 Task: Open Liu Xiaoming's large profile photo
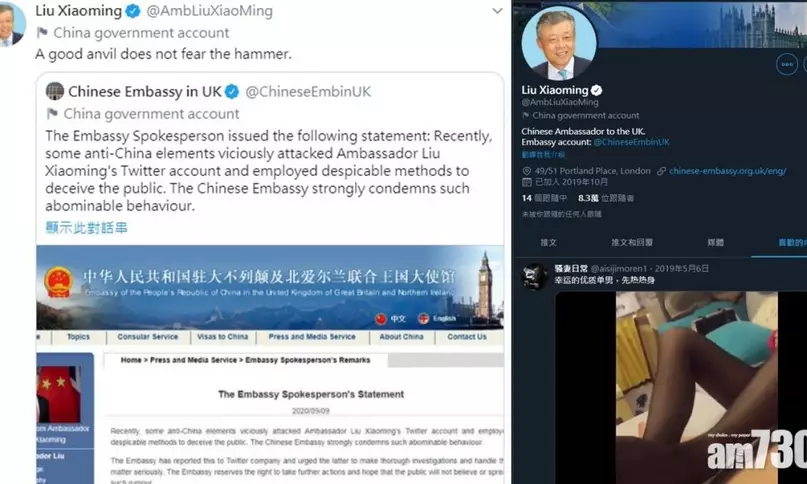tap(559, 43)
